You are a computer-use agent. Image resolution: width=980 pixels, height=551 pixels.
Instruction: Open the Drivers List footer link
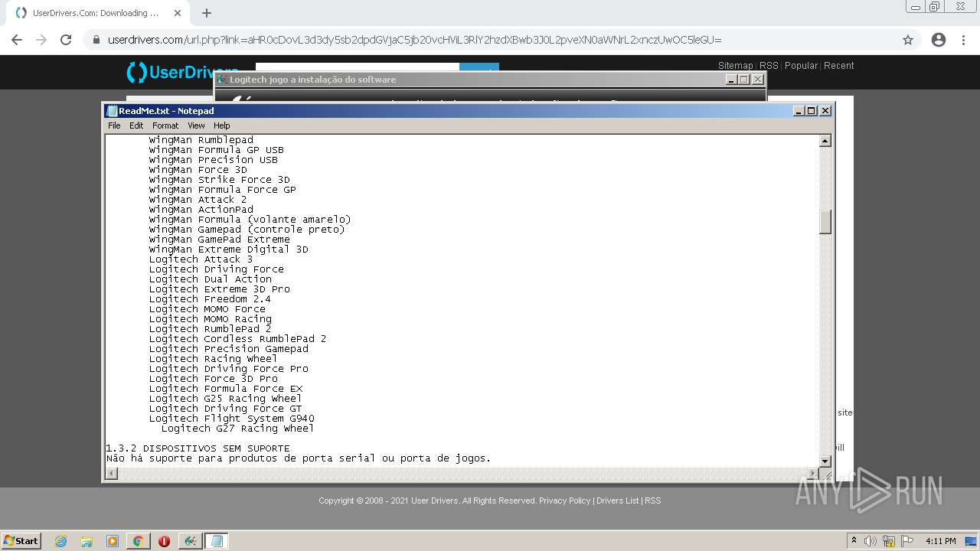coord(617,500)
